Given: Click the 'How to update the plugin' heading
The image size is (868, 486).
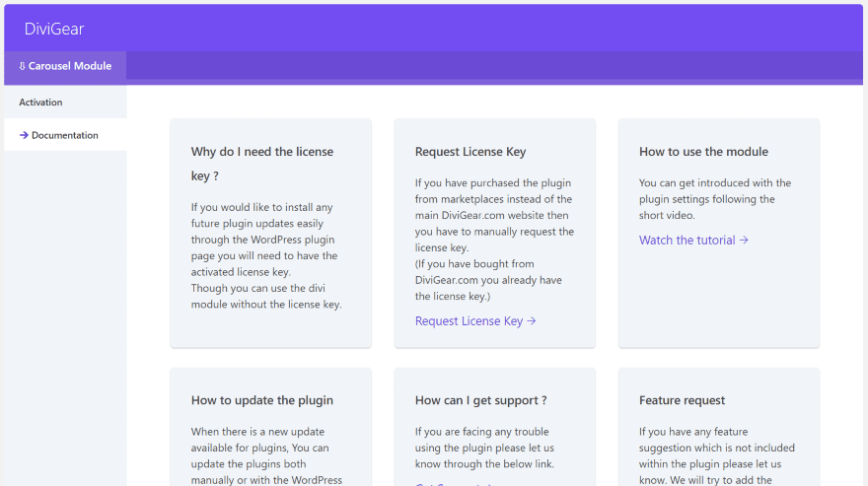Looking at the screenshot, I should (x=262, y=400).
